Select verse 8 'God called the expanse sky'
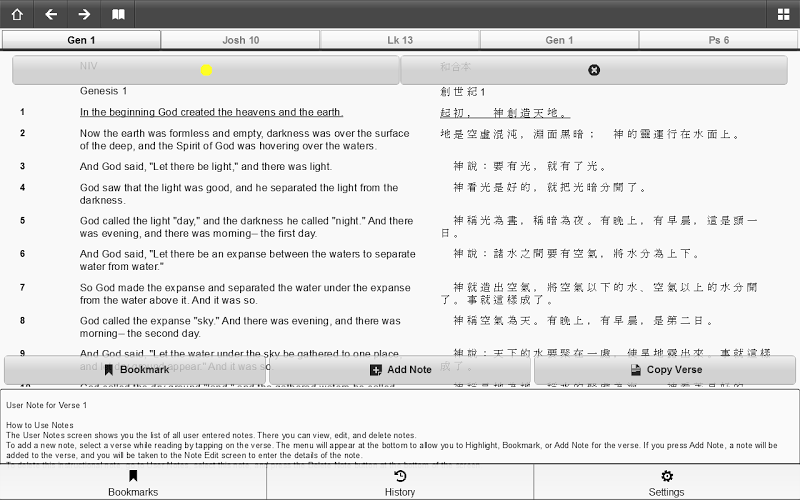 tap(240, 327)
